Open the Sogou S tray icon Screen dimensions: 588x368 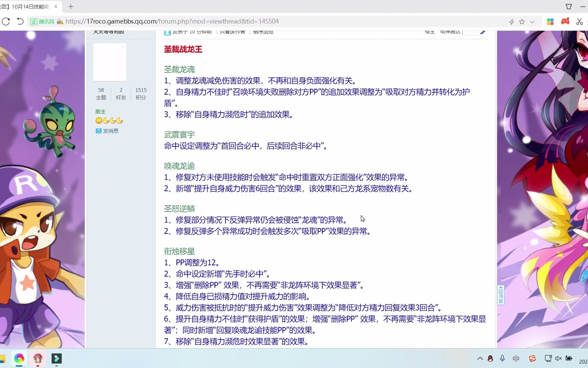[532, 358]
